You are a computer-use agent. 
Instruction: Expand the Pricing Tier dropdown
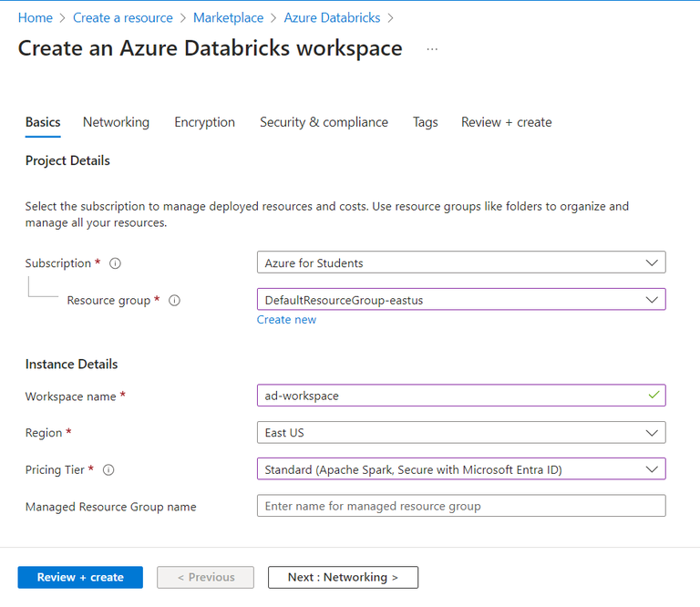(x=461, y=469)
